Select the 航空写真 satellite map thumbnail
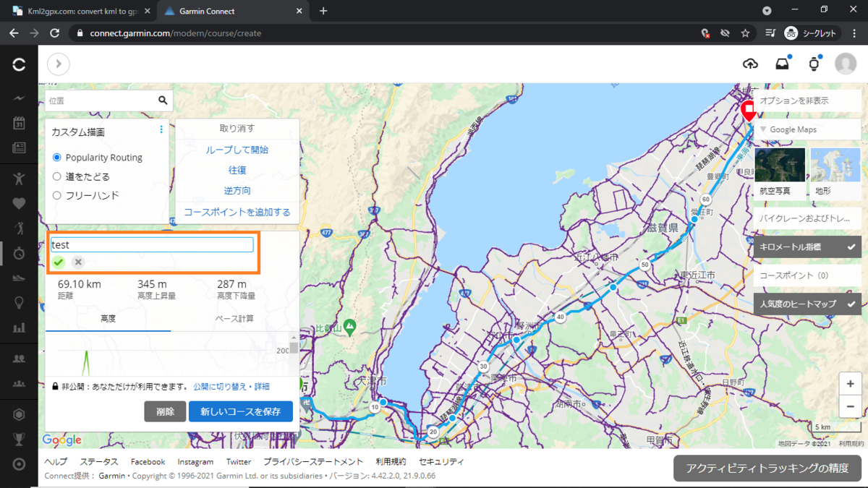This screenshot has width=868, height=488. tap(780, 173)
